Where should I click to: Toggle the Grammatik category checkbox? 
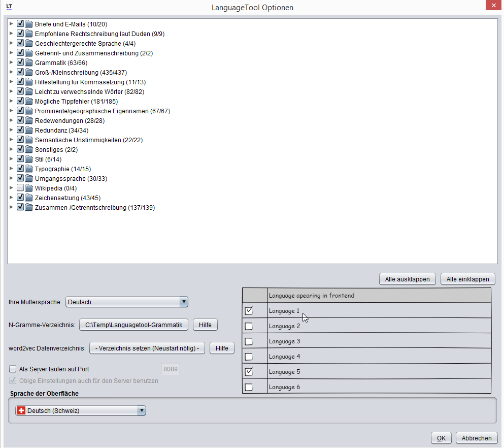20,62
